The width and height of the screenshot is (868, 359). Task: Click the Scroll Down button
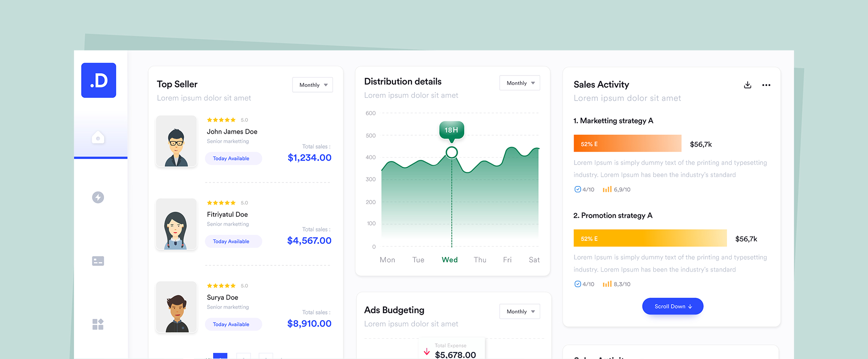point(673,307)
